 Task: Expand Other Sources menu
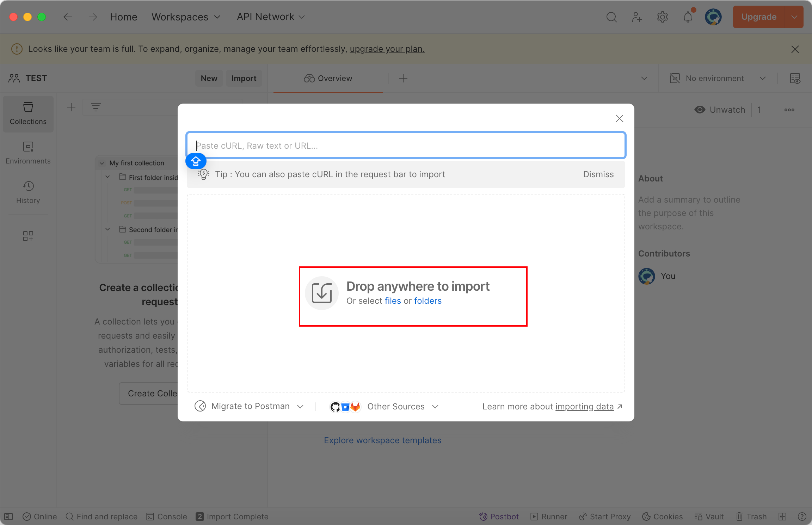pos(384,406)
